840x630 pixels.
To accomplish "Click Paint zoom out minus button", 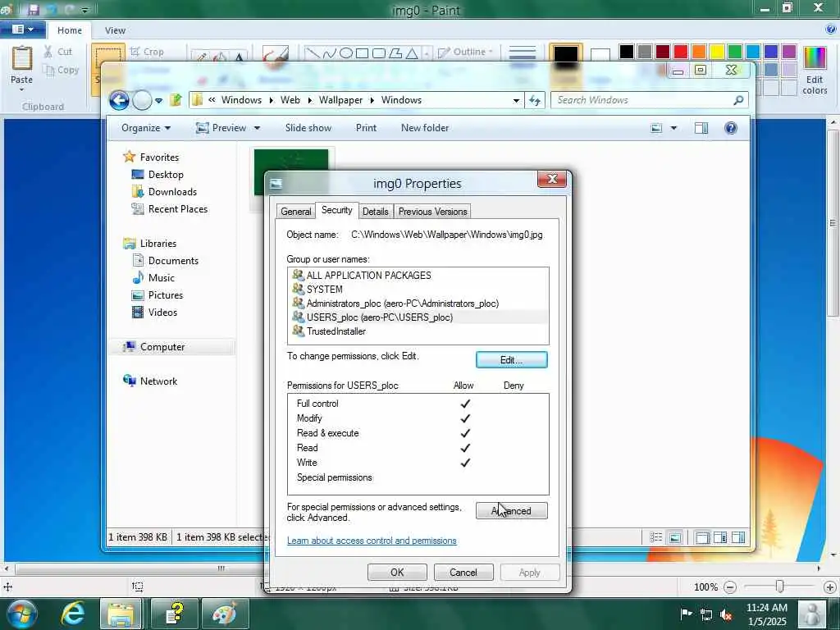I will click(729, 587).
